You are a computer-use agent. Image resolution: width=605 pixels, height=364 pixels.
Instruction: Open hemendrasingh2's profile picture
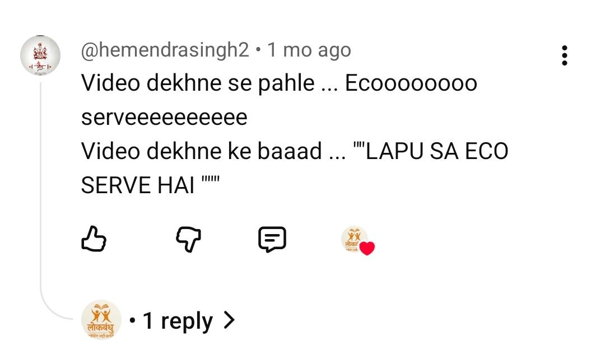point(40,55)
